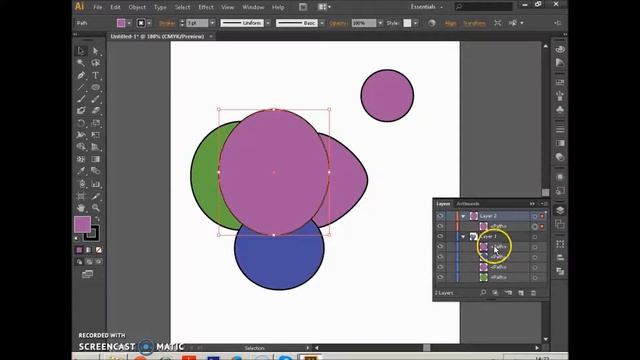
Task: Click the Change Screen Mode icon
Action: pyautogui.click(x=87, y=274)
